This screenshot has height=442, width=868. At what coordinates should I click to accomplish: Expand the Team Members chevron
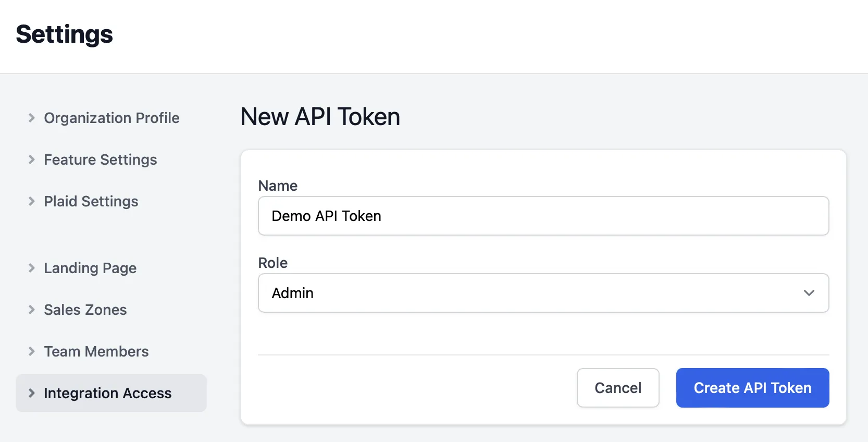[32, 351]
